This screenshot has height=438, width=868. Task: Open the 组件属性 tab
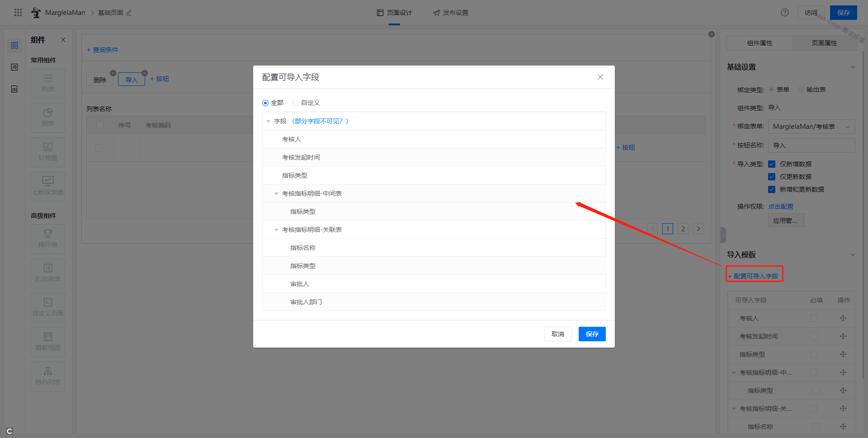(759, 43)
